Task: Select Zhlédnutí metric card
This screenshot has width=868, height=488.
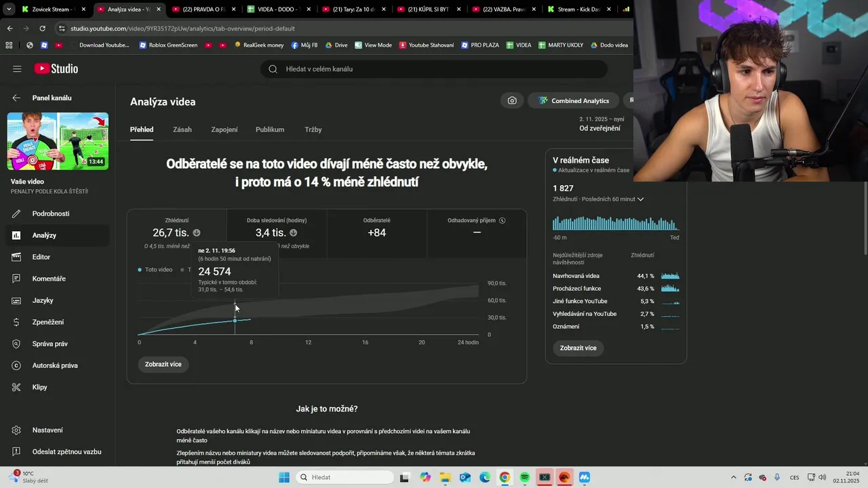Action: tap(176, 233)
